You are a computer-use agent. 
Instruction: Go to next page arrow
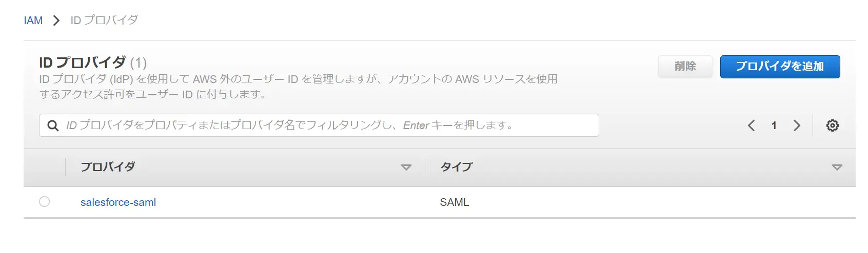(x=797, y=125)
